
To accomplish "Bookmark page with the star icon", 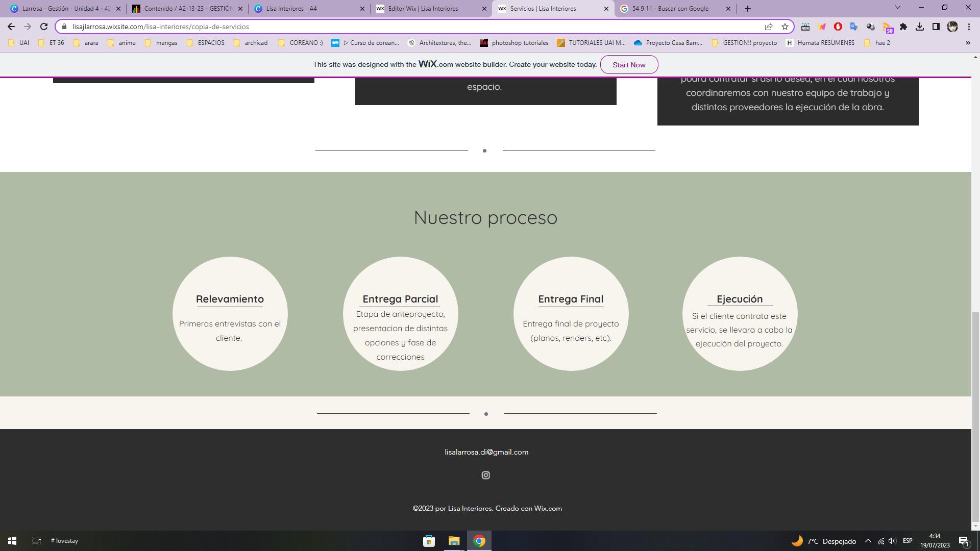I will [x=785, y=27].
